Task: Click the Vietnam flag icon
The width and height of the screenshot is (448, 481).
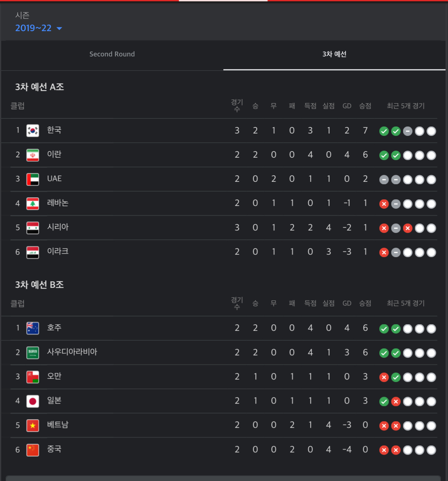Action: 32,425
